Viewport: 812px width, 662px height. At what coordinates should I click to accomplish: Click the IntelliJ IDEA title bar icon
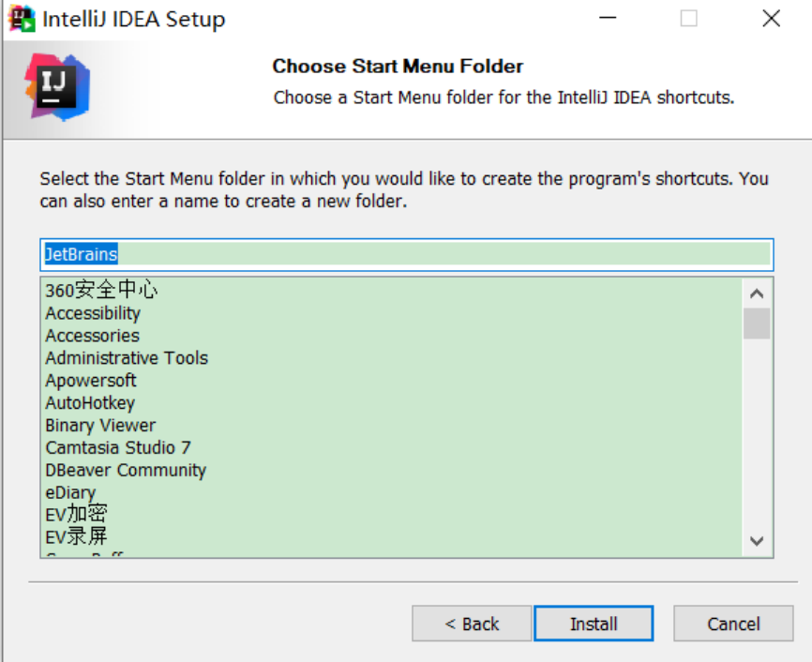point(22,19)
